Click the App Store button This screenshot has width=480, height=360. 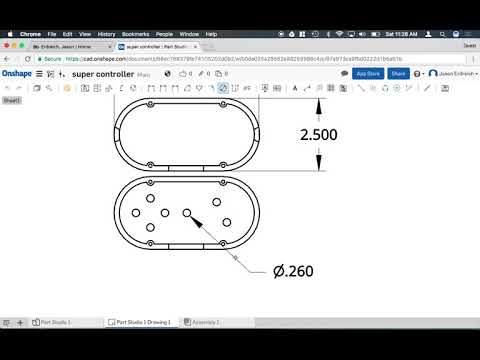click(368, 74)
